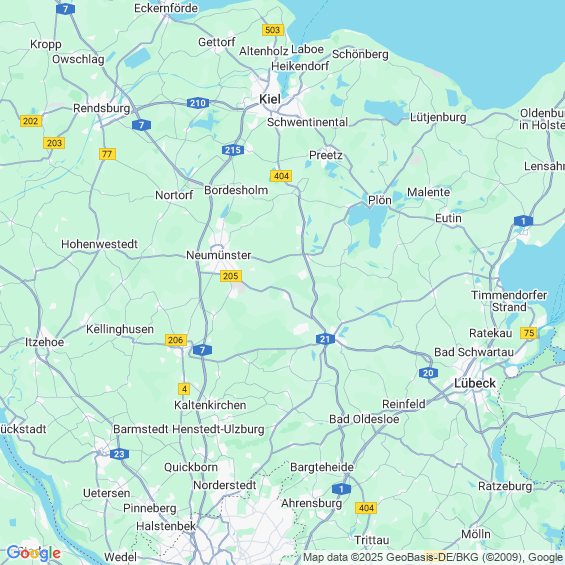
Task: Select the Lübeck city label
Action: pyautogui.click(x=475, y=383)
